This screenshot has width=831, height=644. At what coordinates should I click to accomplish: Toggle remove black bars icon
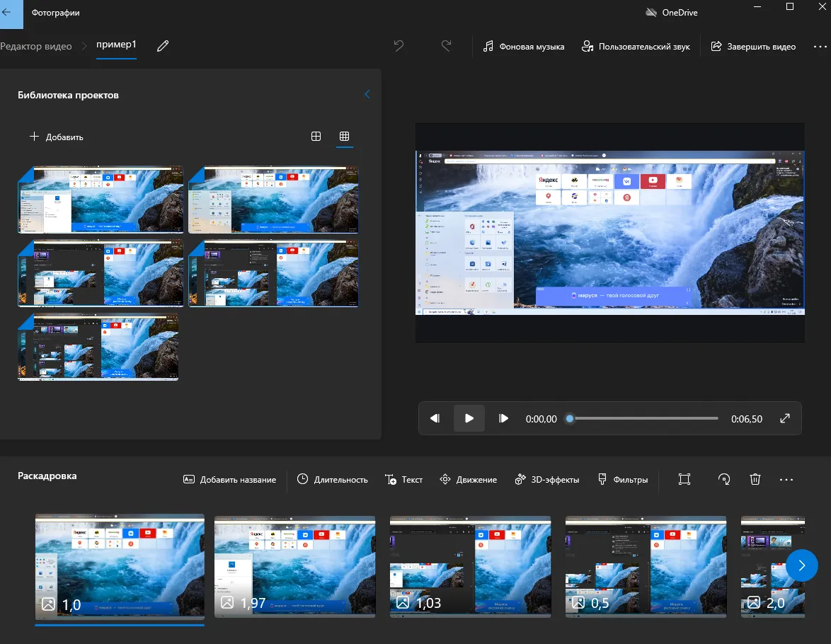click(684, 479)
